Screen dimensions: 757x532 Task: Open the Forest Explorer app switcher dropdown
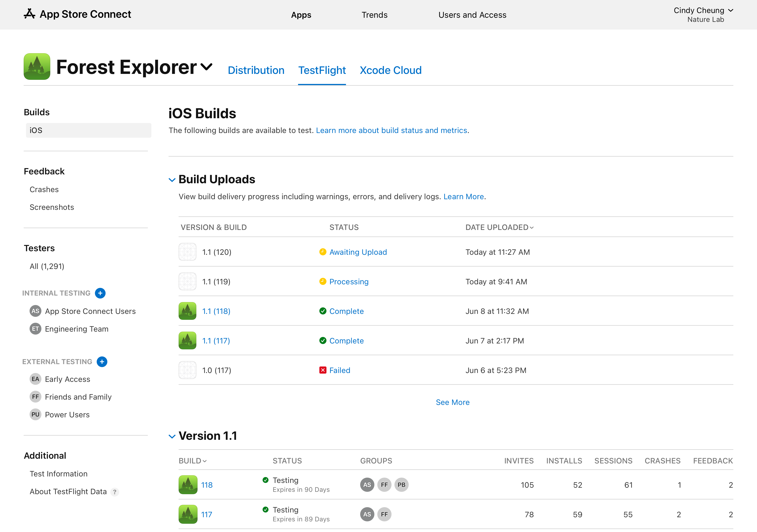click(x=206, y=67)
